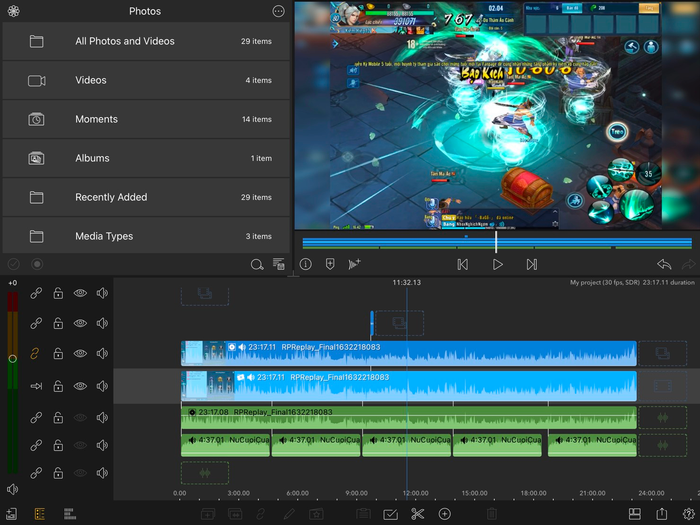Open clip info with the circled i icon
The width and height of the screenshot is (700, 525).
point(305,264)
